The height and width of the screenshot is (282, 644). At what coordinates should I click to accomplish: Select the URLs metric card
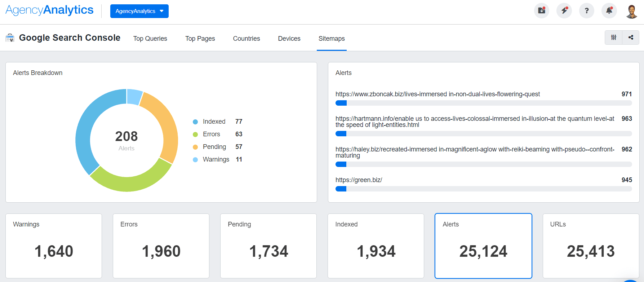coord(591,246)
